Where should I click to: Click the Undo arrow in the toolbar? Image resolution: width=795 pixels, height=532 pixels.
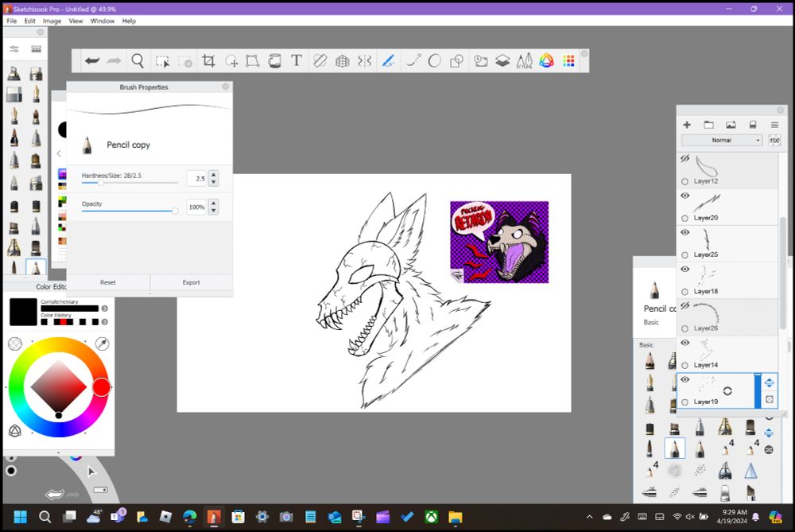92,60
